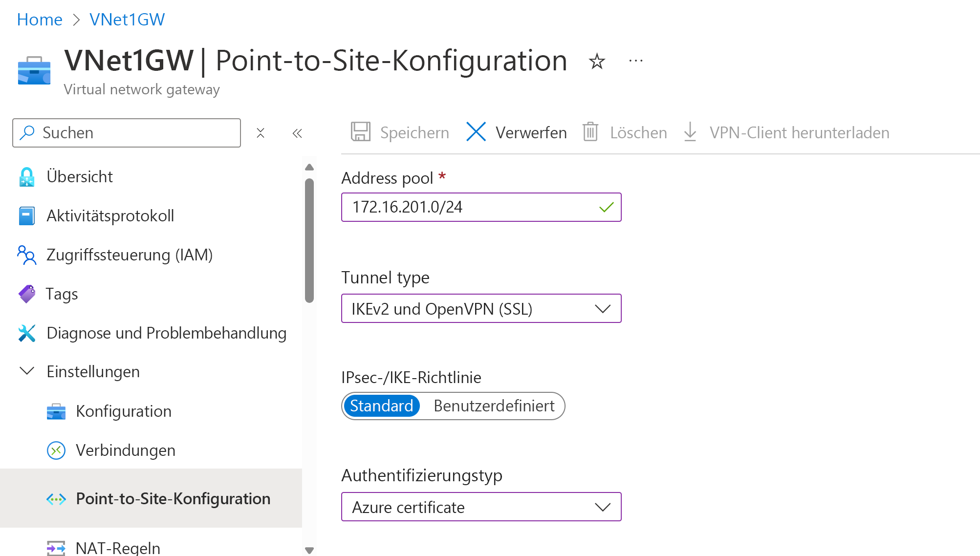The height and width of the screenshot is (556, 980).
Task: Click the sidebar scrollbar down arrow
Action: click(x=309, y=550)
